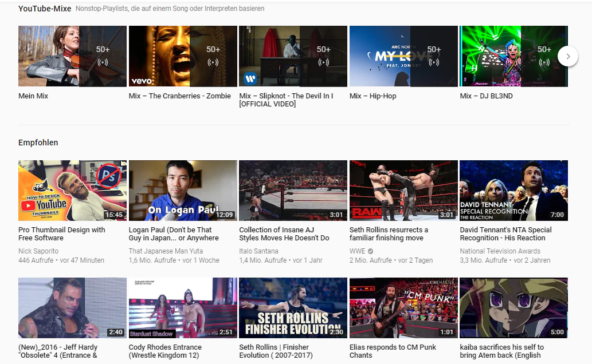This screenshot has width=592, height=364.
Task: Open the Mein Mix playlist title
Action: coord(33,96)
